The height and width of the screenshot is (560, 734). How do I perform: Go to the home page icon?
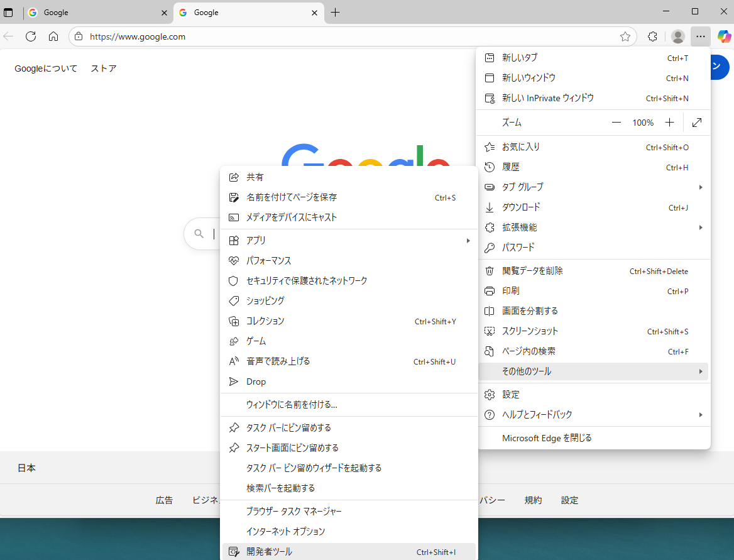tap(53, 36)
